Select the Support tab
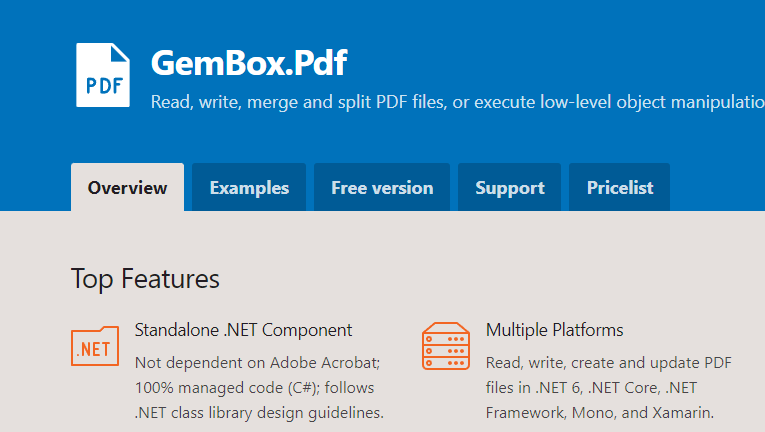 510,188
